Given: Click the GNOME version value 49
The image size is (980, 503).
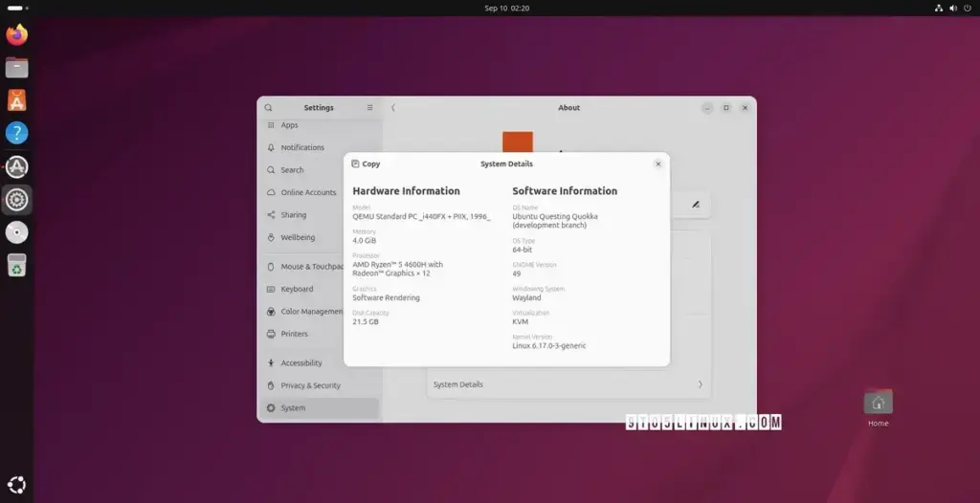Looking at the screenshot, I should tap(517, 273).
